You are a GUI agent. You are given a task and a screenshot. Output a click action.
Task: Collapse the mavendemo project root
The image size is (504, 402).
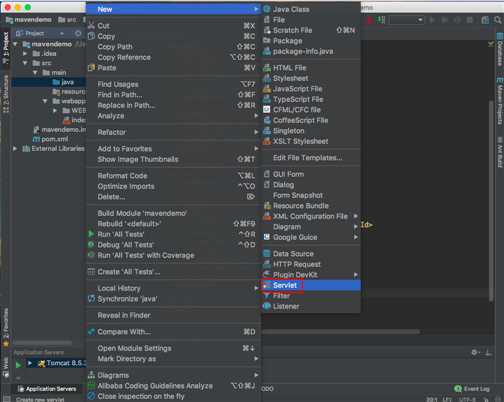[15, 44]
